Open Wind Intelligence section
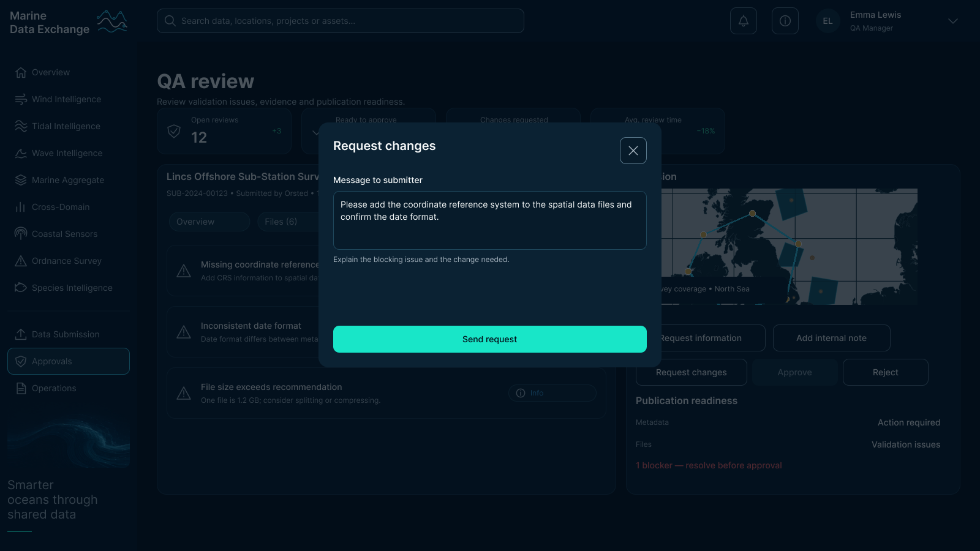Image resolution: width=980 pixels, height=551 pixels. point(69,99)
